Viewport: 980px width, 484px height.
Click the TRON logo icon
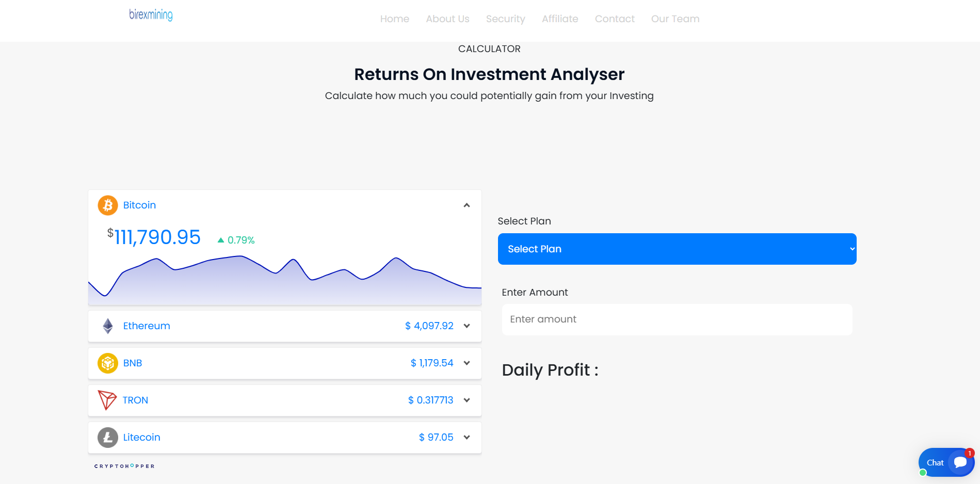coord(107,400)
